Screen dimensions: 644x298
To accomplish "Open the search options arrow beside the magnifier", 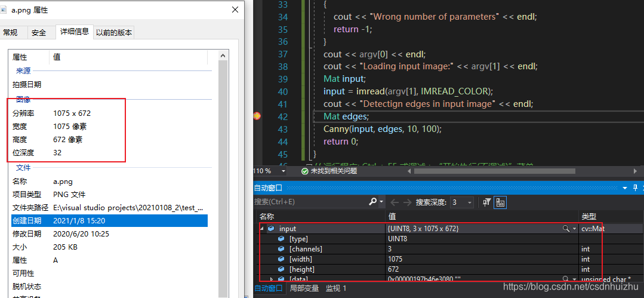I will click(381, 202).
